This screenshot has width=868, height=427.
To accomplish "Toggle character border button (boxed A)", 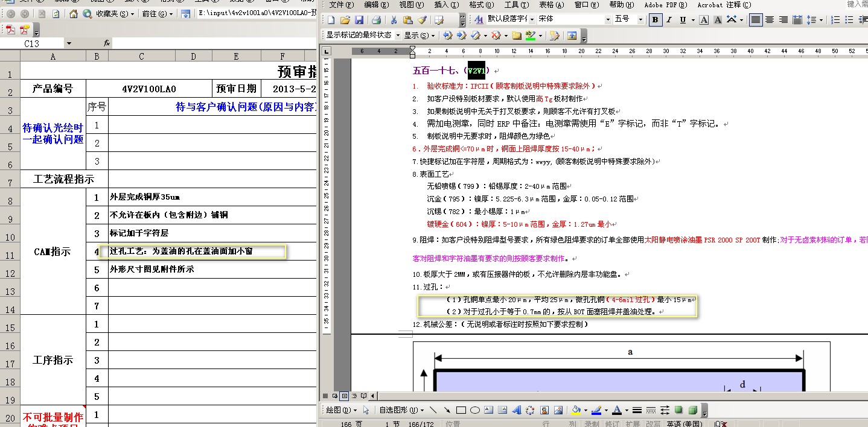I will tap(704, 20).
